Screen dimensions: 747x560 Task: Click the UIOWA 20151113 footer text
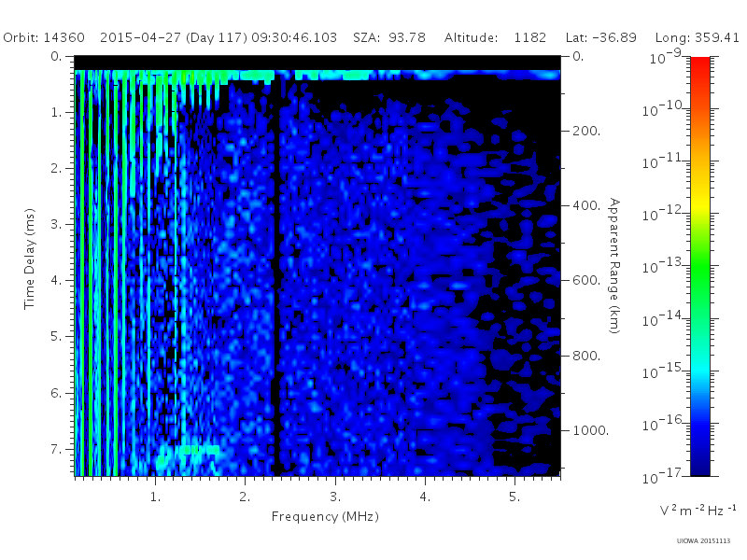click(703, 541)
